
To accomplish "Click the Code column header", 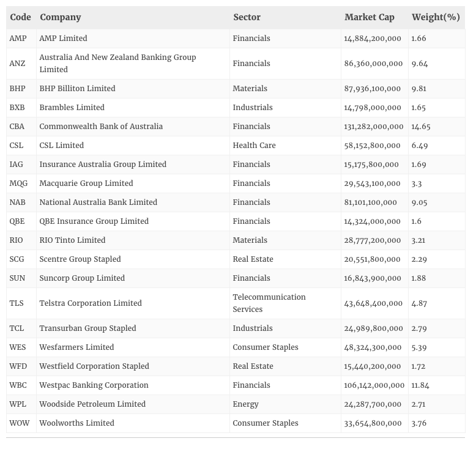I will (20, 17).
